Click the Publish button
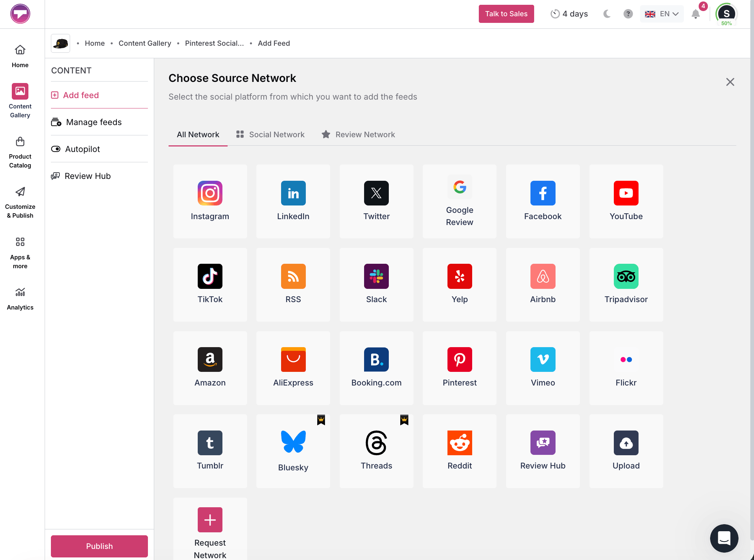754x560 pixels. (99, 546)
